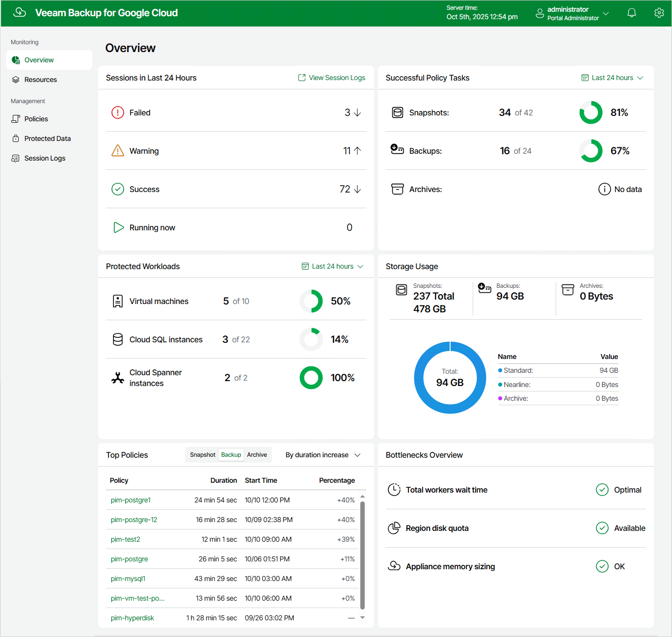
Task: Open the By duration increase dropdown
Action: 323,455
